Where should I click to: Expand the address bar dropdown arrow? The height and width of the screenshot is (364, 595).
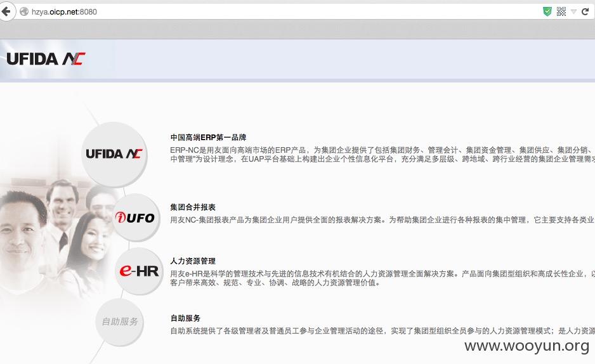(x=573, y=12)
